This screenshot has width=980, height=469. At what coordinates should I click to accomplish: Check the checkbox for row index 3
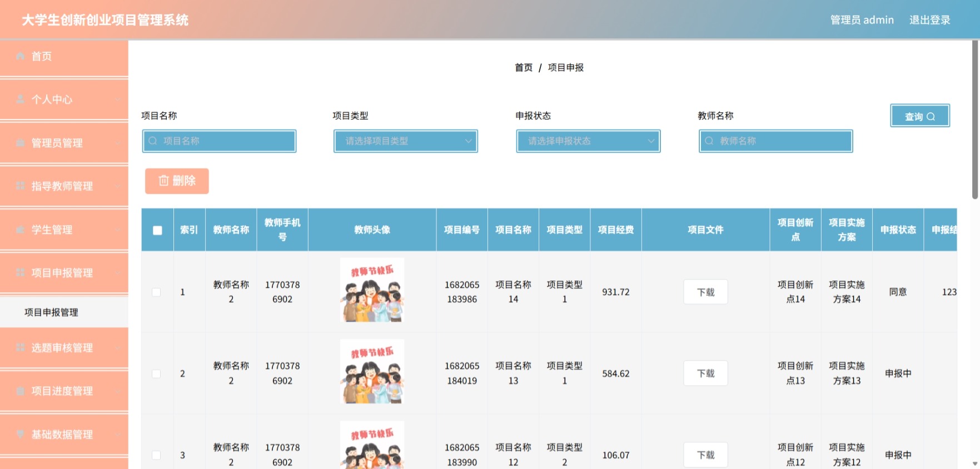tap(157, 455)
